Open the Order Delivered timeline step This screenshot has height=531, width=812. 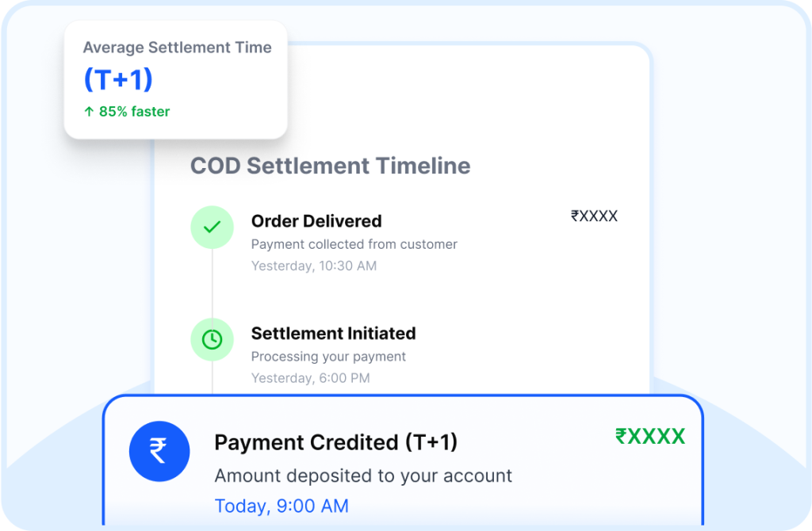[316, 221]
